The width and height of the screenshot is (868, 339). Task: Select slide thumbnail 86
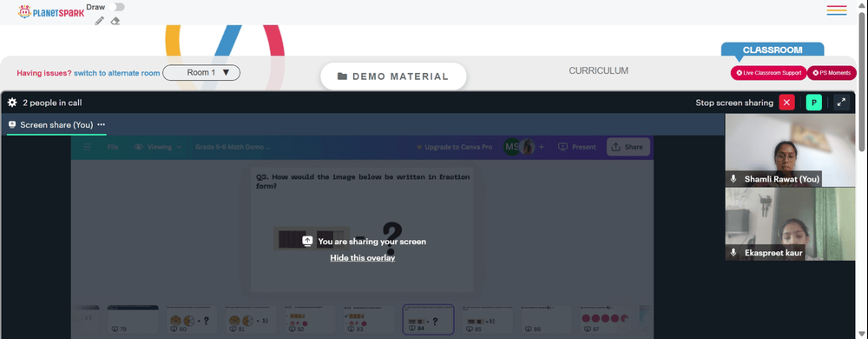(x=547, y=320)
